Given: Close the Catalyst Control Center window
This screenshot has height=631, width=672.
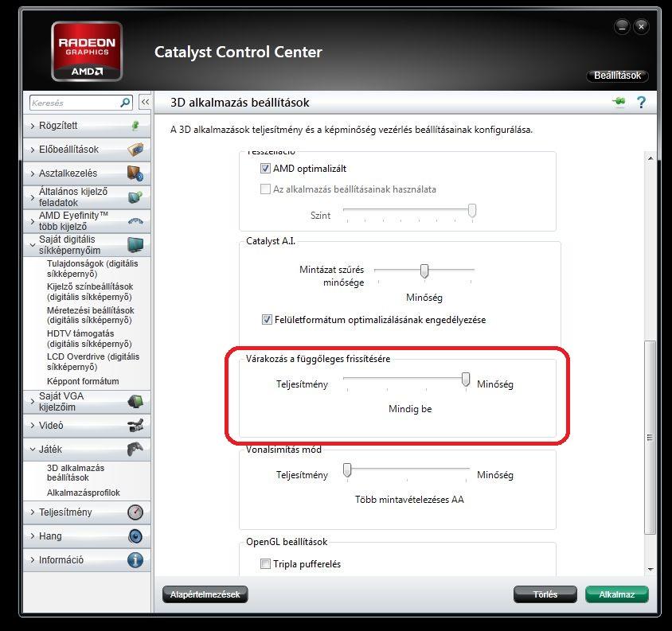Looking at the screenshot, I should coord(641,26).
